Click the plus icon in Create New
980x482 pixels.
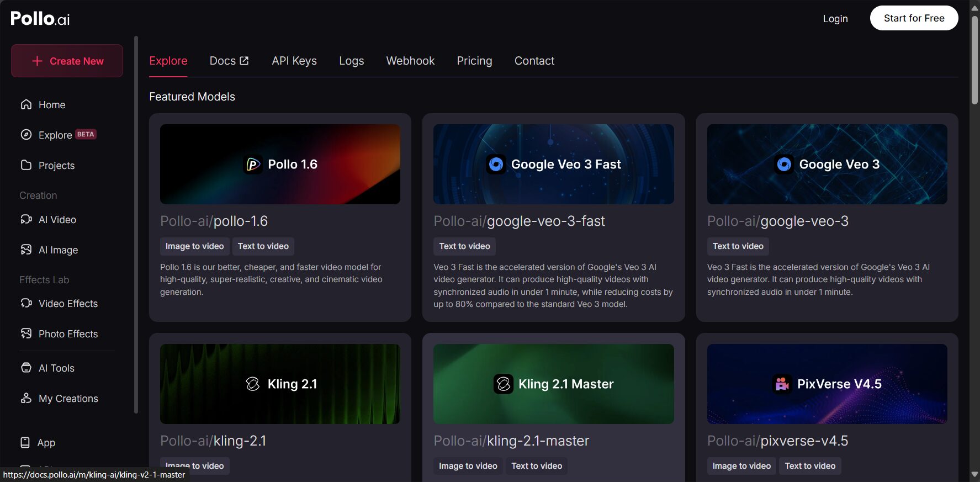click(37, 61)
